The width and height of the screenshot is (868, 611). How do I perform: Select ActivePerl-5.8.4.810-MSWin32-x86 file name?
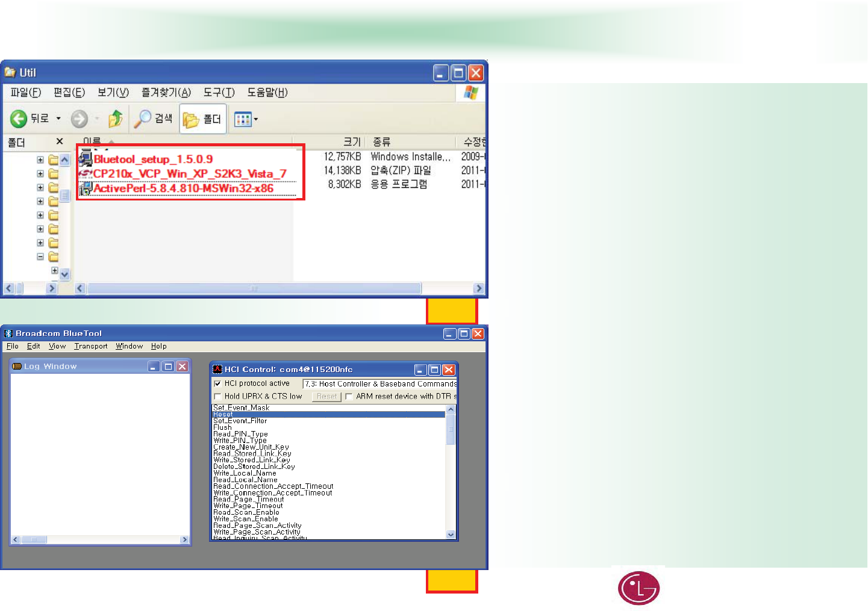tap(183, 188)
